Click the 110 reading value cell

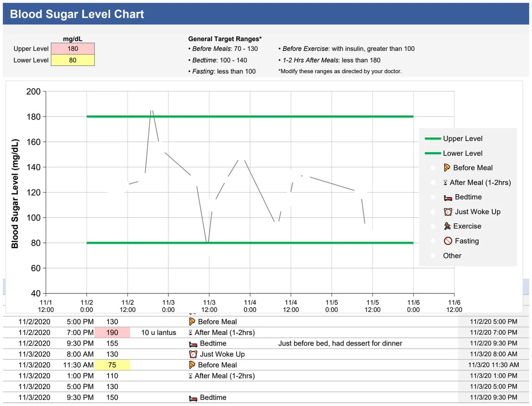pos(112,376)
